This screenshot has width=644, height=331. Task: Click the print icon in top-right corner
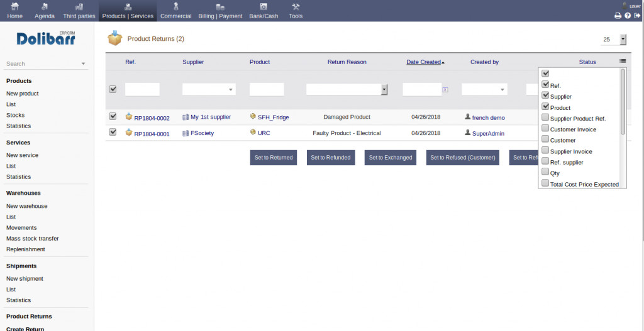[x=618, y=16]
